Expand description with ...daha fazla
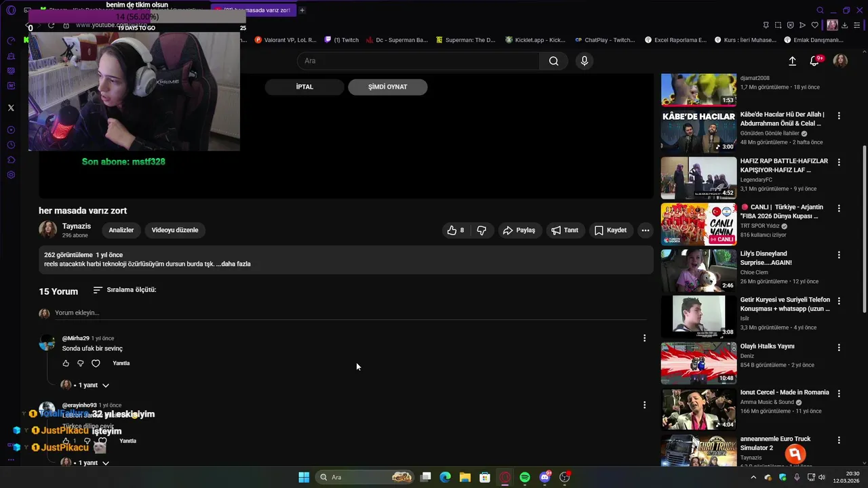Image resolution: width=868 pixels, height=488 pixels. coord(233,264)
